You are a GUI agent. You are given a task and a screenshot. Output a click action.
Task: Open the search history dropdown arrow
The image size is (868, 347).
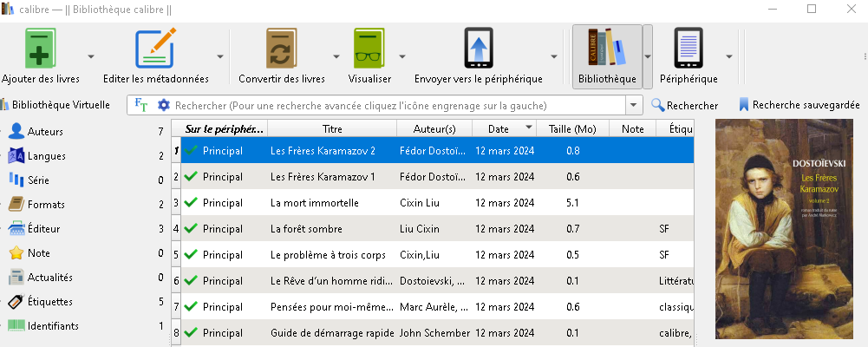click(x=633, y=105)
